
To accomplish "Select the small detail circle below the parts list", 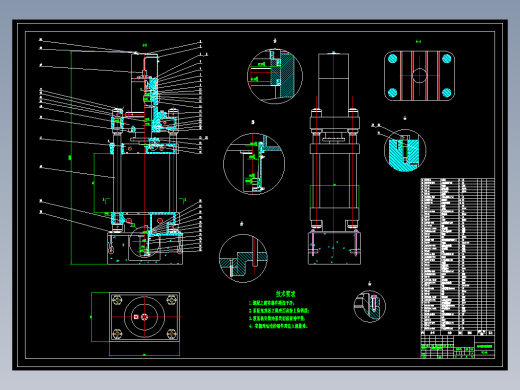I will coord(370,306).
